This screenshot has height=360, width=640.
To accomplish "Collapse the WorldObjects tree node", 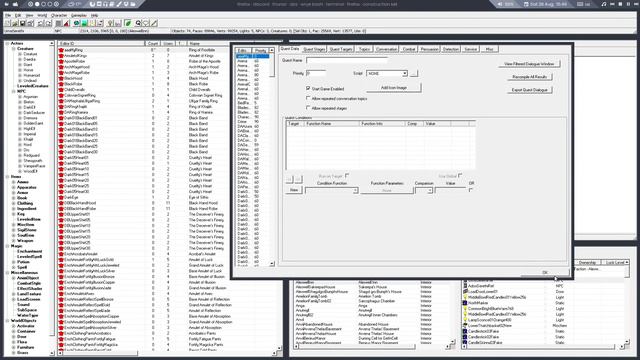I will [x=7, y=320].
